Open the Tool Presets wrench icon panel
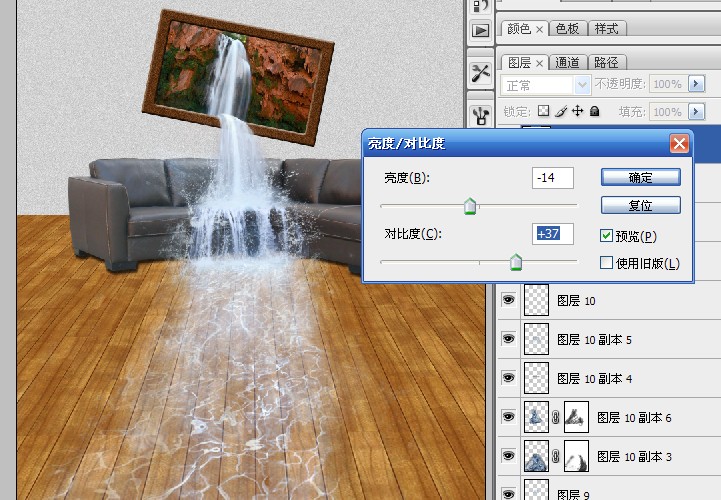Image resolution: width=721 pixels, height=500 pixels. pyautogui.click(x=481, y=73)
